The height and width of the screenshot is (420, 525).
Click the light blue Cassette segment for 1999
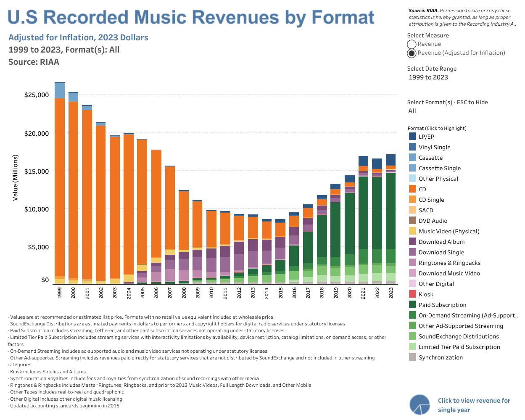pos(60,90)
